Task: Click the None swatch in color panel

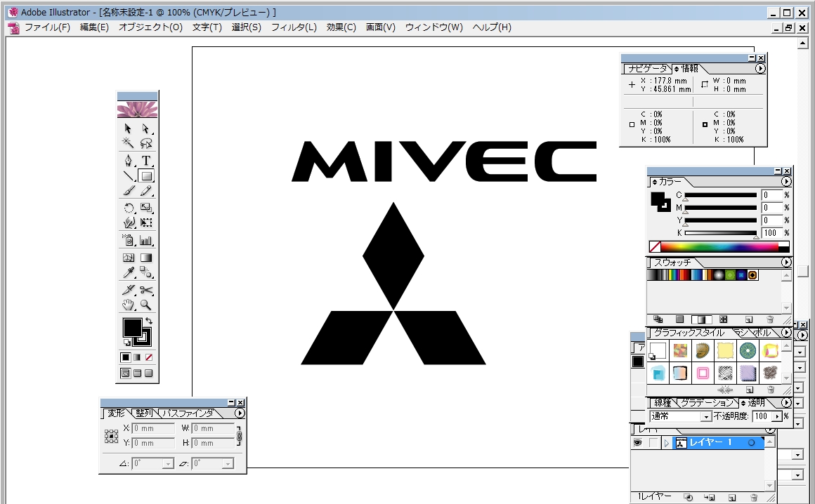Action: pyautogui.click(x=655, y=246)
